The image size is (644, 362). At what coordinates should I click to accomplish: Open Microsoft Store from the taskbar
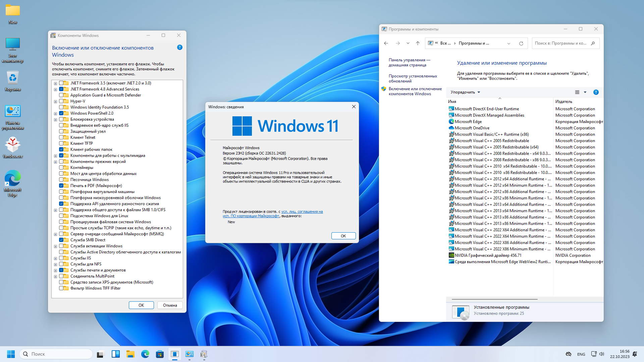tap(160, 354)
